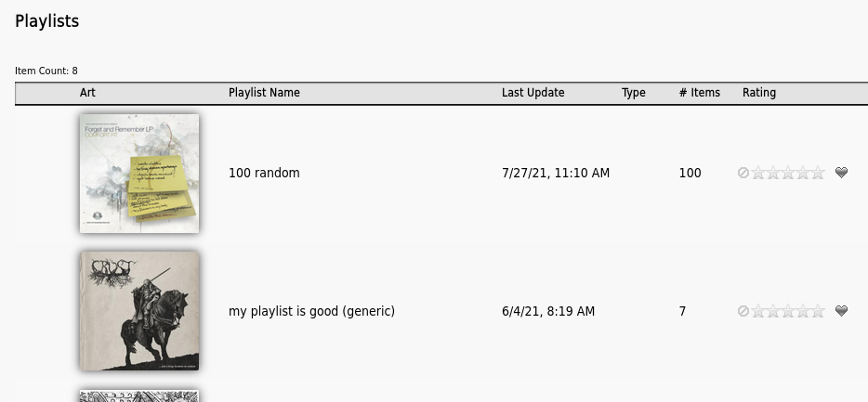Open the knight on horseback album art

tap(139, 311)
